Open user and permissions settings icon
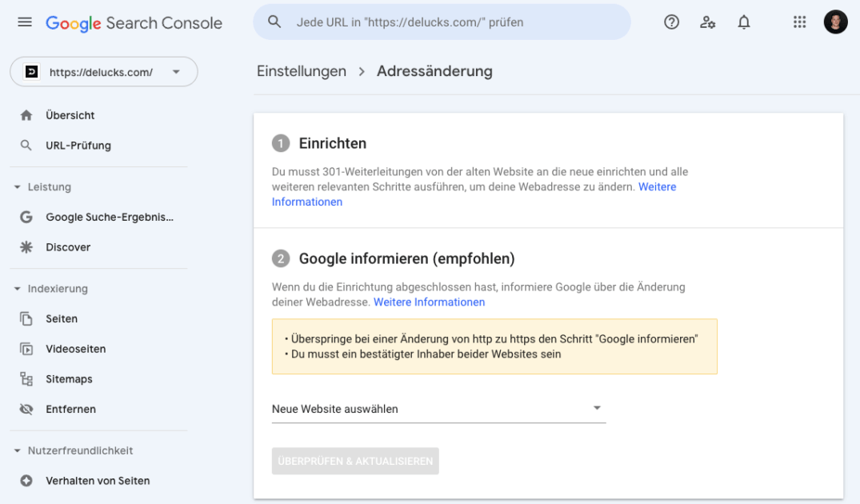 [x=708, y=22]
